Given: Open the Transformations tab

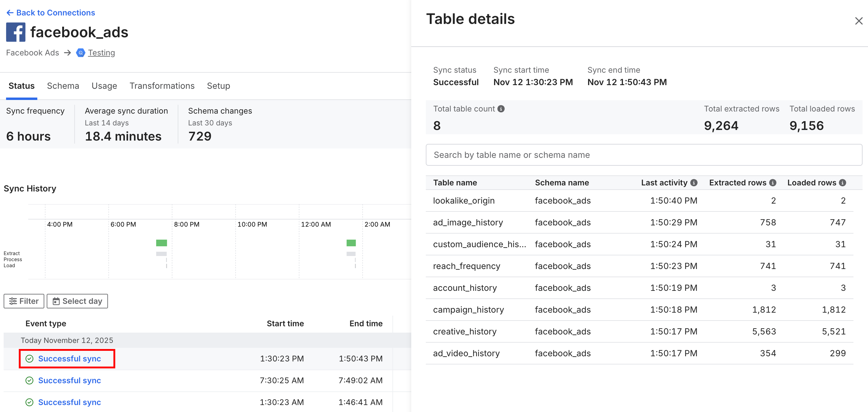Looking at the screenshot, I should pyautogui.click(x=162, y=86).
